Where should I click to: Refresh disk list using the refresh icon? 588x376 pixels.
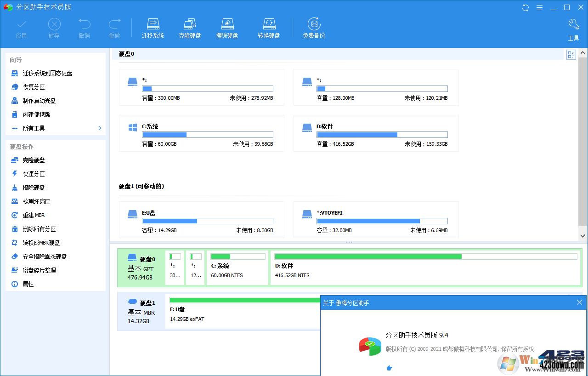(x=525, y=7)
